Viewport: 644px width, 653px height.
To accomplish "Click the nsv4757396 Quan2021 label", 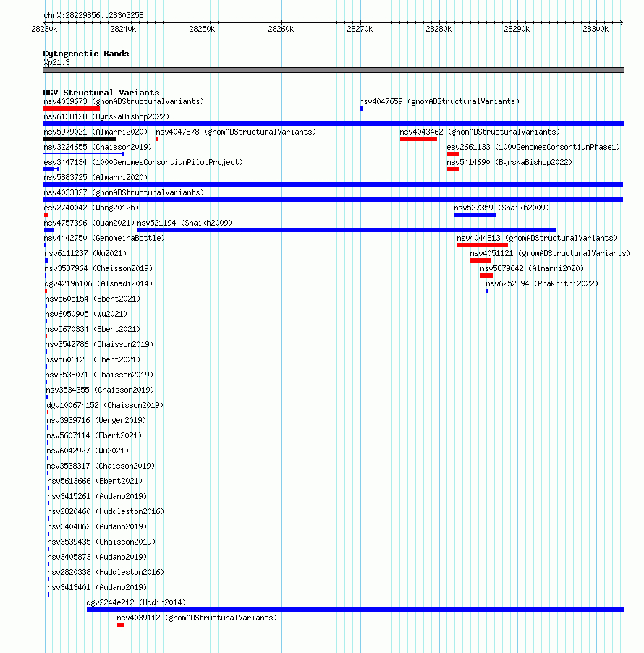I will pyautogui.click(x=89, y=223).
